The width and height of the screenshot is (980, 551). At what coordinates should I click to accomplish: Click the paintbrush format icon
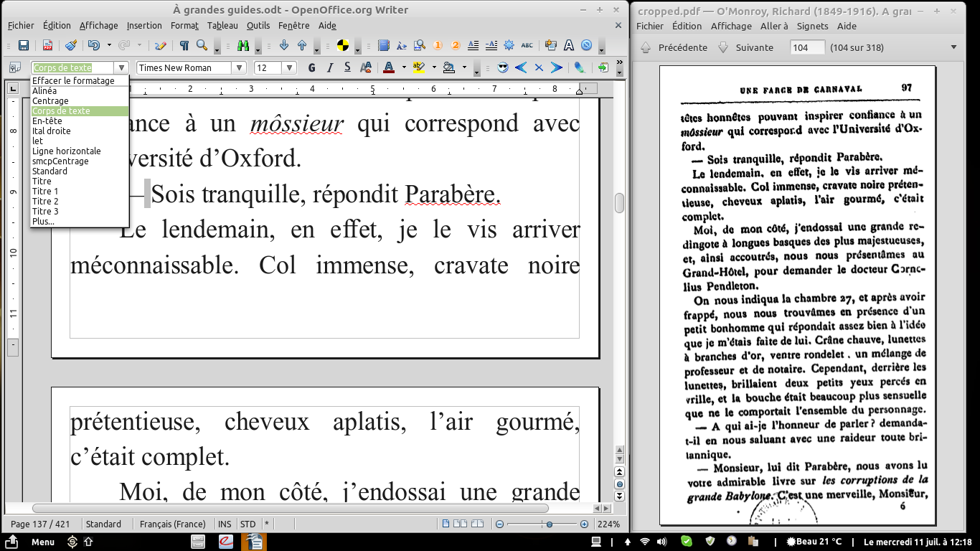tap(71, 45)
